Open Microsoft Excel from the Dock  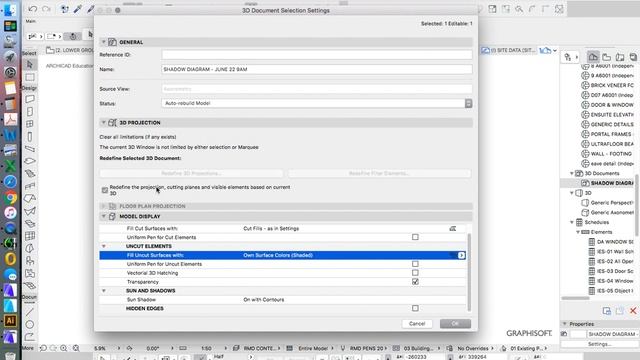pyautogui.click(x=10, y=166)
